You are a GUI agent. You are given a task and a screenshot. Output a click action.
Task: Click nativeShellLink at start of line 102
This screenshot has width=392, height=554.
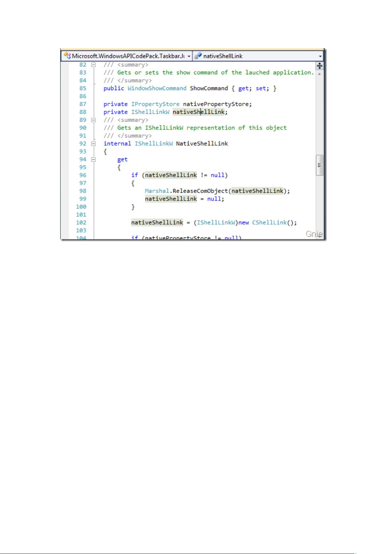157,223
